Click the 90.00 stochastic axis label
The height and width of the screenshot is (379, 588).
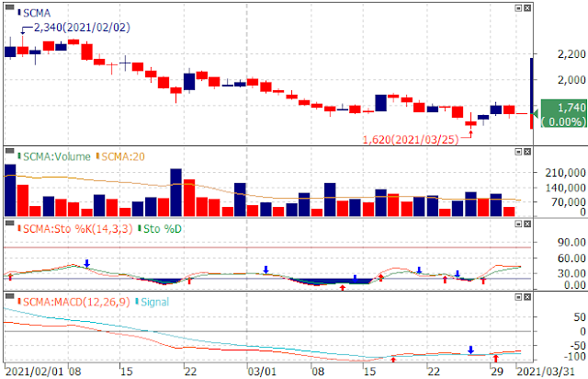coord(571,242)
